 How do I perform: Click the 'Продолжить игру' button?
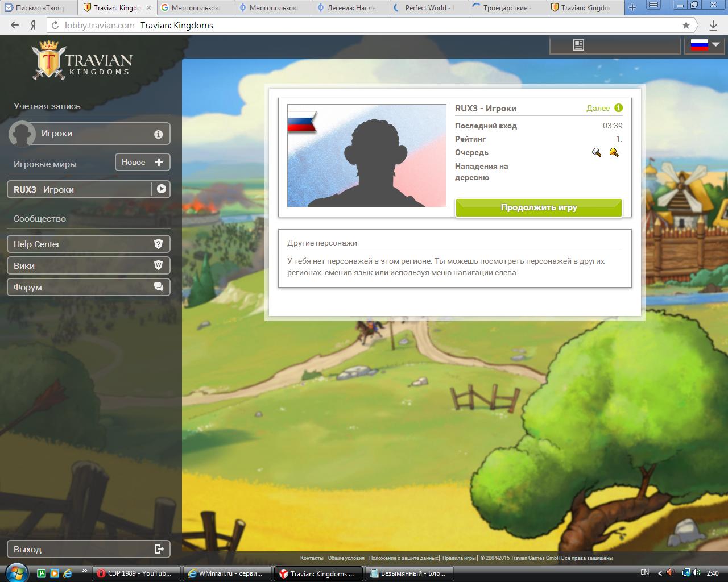[539, 207]
